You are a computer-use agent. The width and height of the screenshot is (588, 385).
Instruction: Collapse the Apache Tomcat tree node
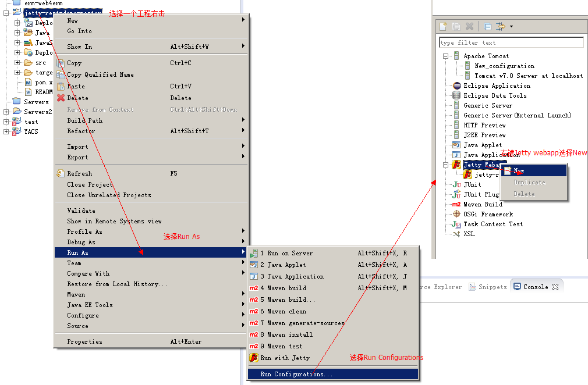tap(445, 56)
